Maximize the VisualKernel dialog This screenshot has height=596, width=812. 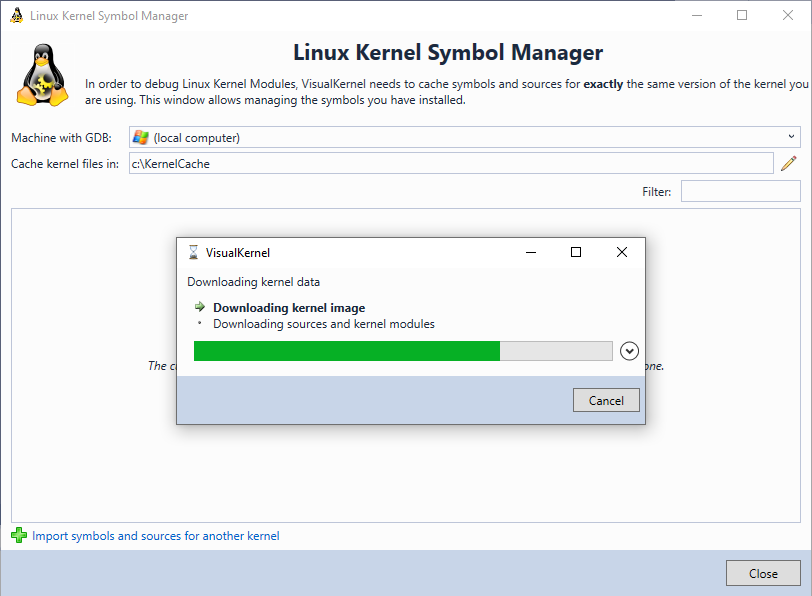(576, 252)
